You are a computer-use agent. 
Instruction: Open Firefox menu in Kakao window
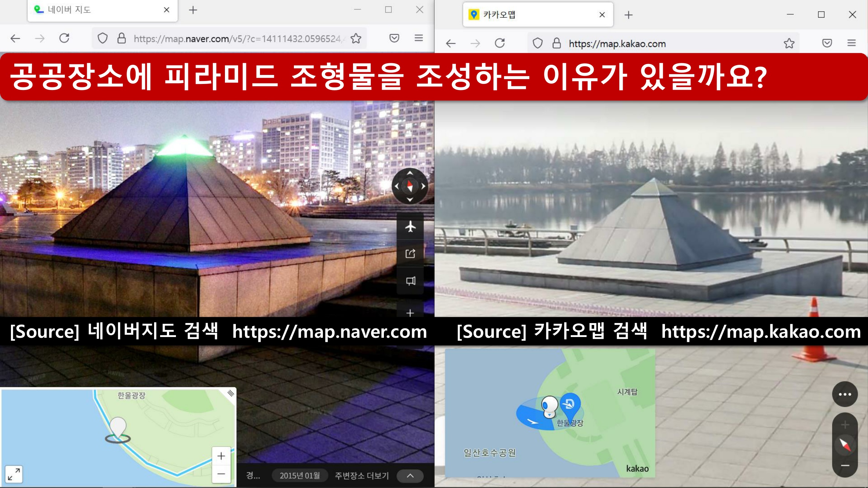pyautogui.click(x=851, y=43)
